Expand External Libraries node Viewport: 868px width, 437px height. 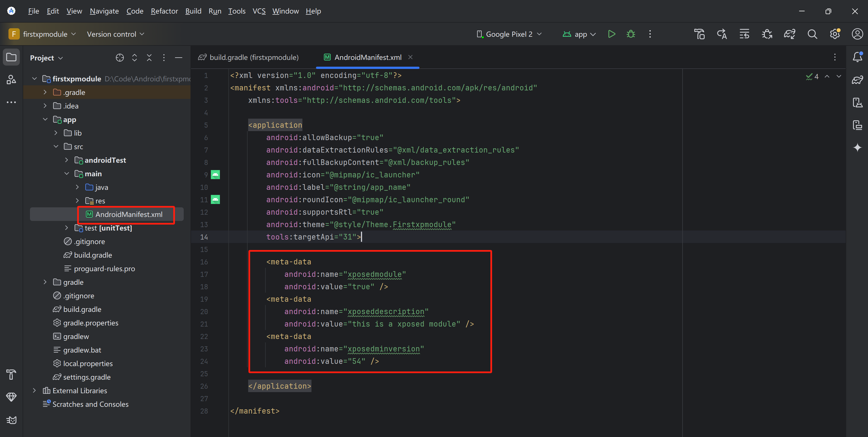(34, 391)
